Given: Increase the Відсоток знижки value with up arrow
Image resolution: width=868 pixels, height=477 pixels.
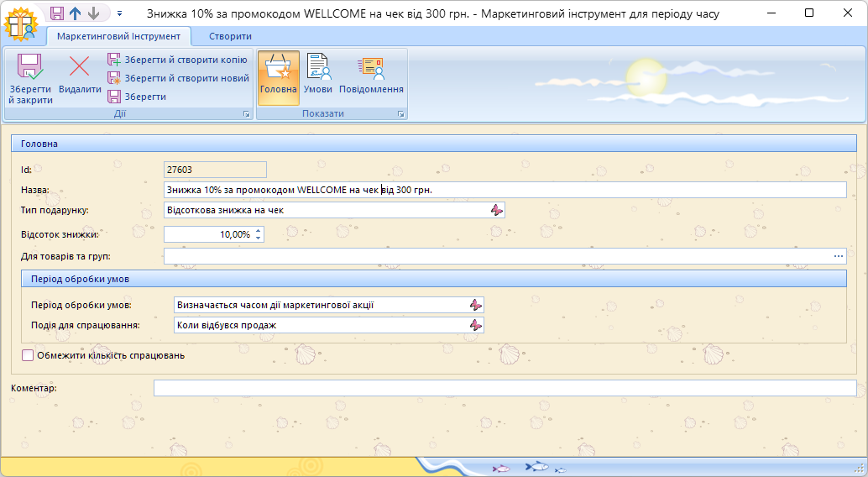Looking at the screenshot, I should (259, 231).
